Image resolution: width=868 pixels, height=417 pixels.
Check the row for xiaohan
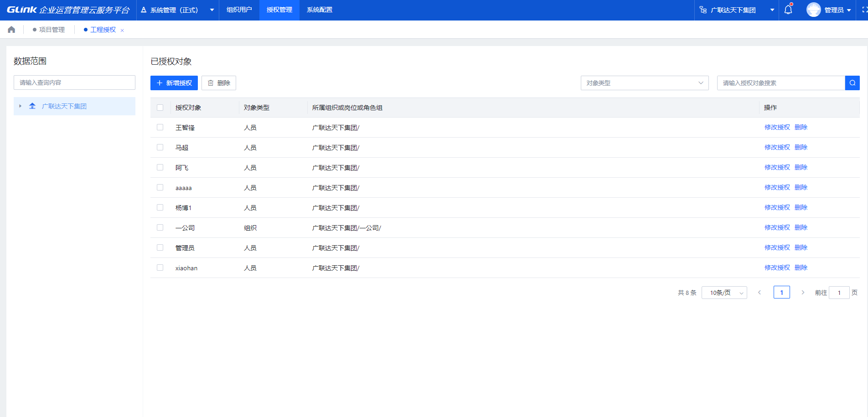(x=160, y=268)
